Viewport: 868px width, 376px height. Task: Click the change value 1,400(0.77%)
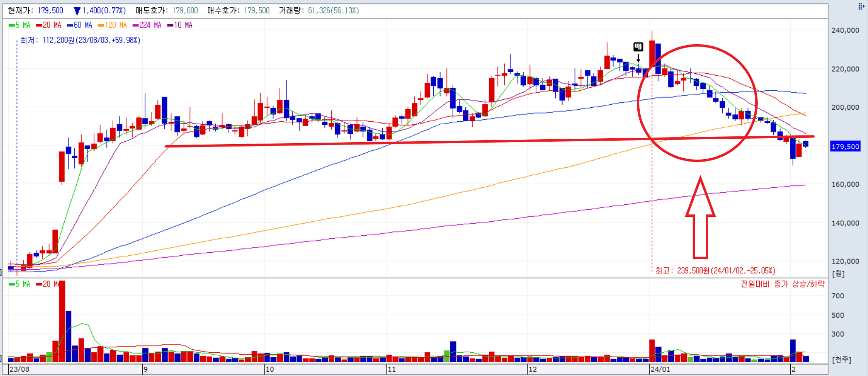point(104,11)
